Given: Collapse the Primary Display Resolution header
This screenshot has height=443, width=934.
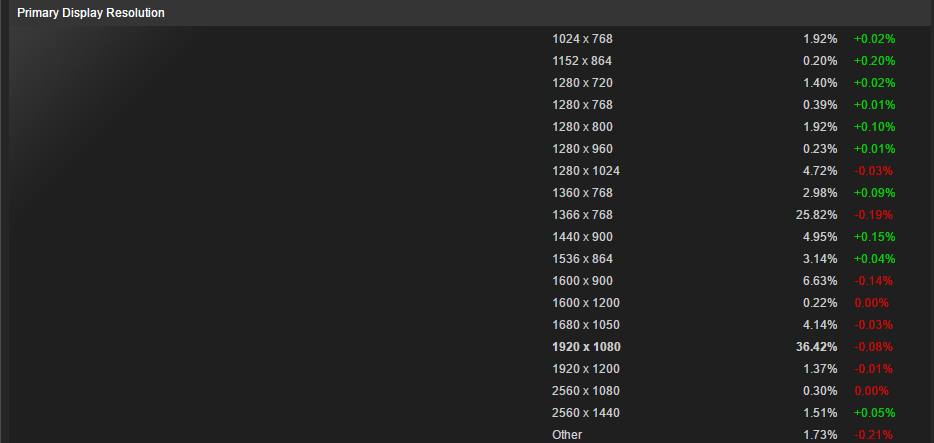Looking at the screenshot, I should 471,13.
